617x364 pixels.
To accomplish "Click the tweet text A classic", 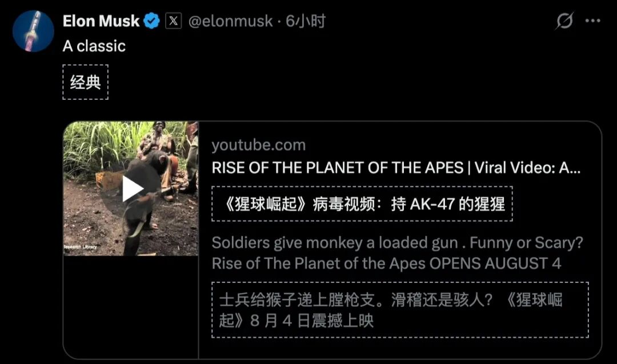I will tap(93, 46).
